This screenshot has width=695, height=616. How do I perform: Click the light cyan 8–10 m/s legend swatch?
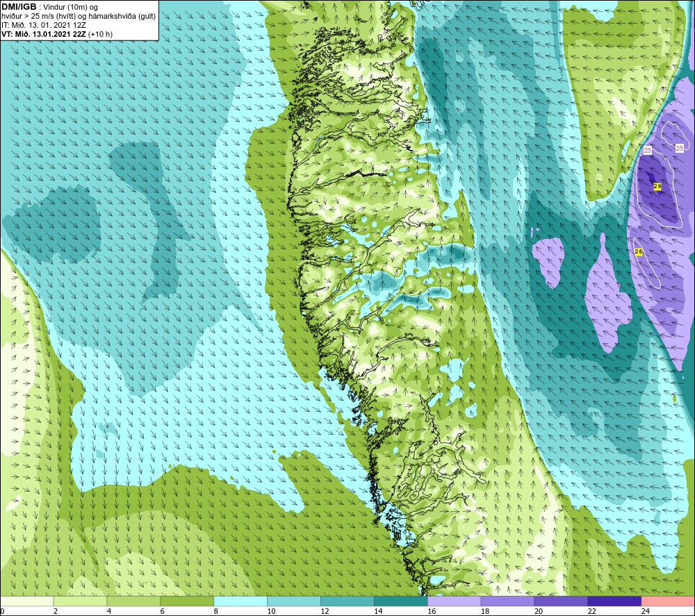[240, 601]
